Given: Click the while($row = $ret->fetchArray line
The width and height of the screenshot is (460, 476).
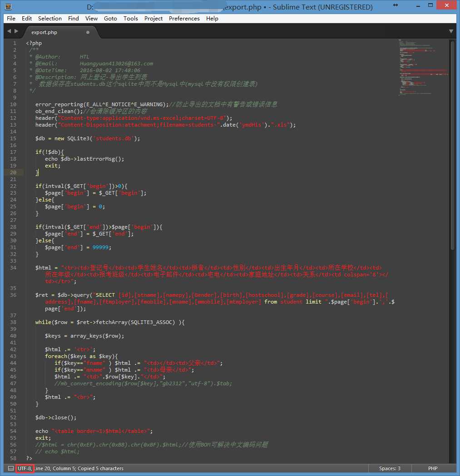Looking at the screenshot, I should point(110,322).
